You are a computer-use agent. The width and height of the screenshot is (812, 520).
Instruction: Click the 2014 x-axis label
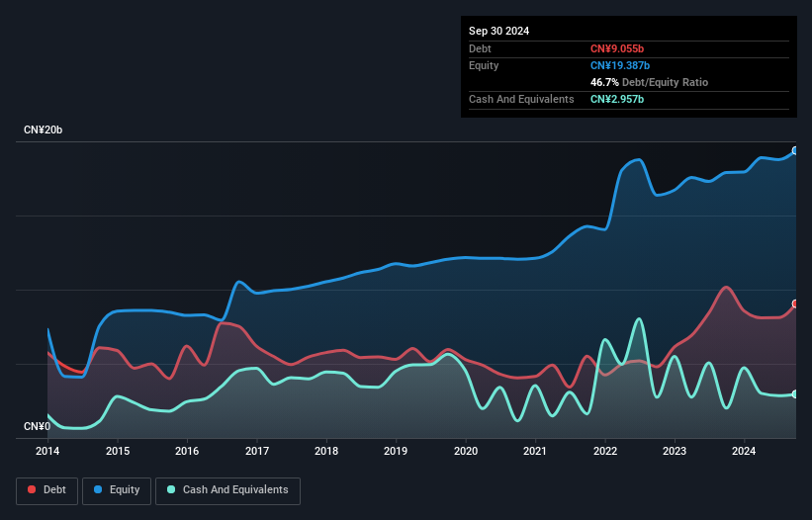pyautogui.click(x=47, y=451)
